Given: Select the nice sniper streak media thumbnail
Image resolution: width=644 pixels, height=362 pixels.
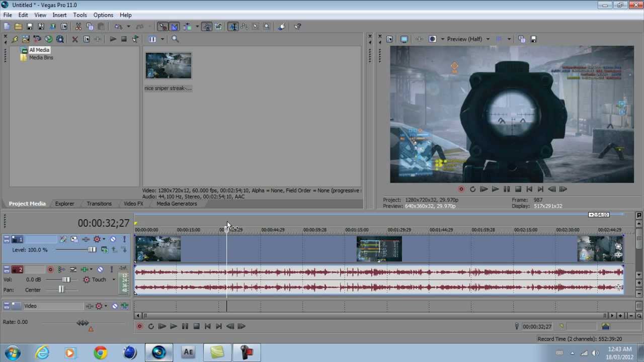Looking at the screenshot, I should [x=168, y=65].
